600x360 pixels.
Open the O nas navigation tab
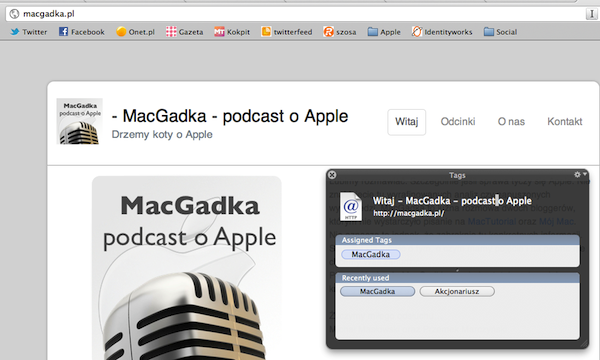[511, 122]
